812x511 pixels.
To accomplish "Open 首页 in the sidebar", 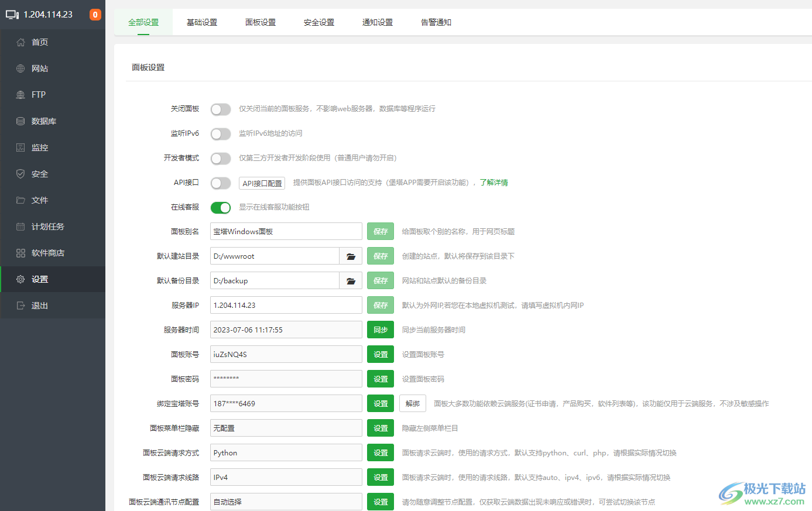I will [x=53, y=42].
